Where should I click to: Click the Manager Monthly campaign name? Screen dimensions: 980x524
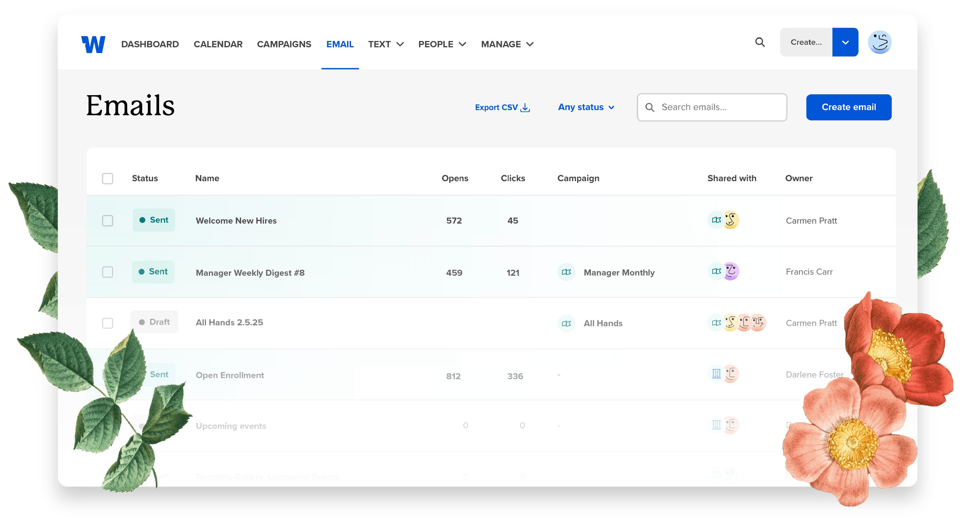coord(619,273)
